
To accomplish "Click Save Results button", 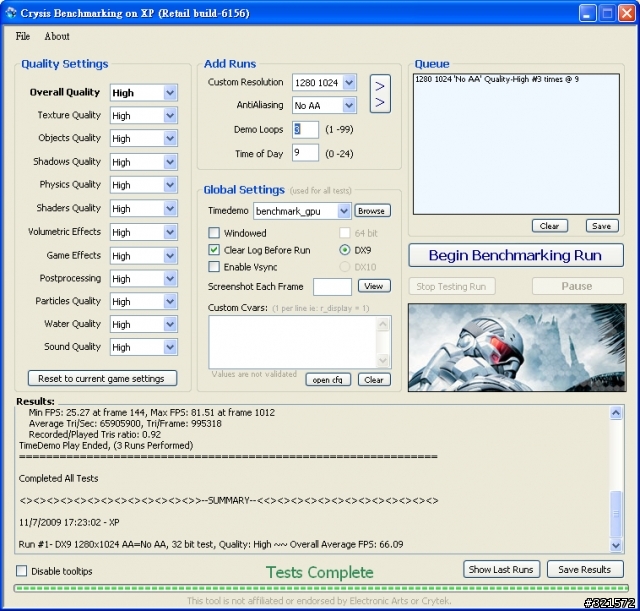I will [585, 569].
